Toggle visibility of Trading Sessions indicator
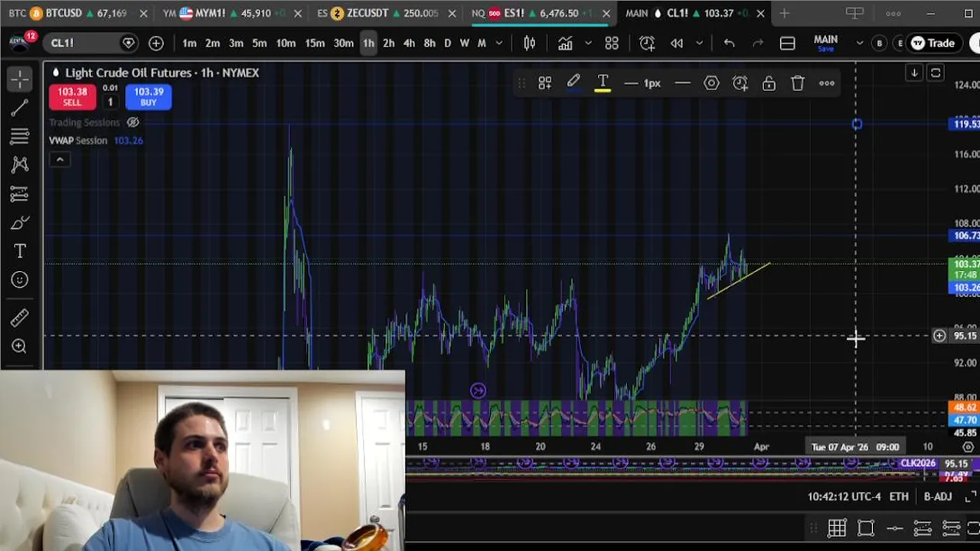Screen dimensions: 980x551 tap(133, 122)
